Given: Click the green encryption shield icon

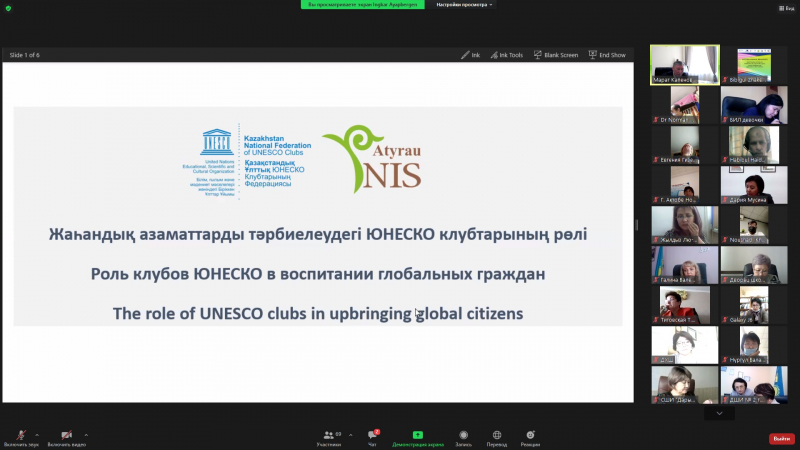Looking at the screenshot, I should tap(8, 7).
